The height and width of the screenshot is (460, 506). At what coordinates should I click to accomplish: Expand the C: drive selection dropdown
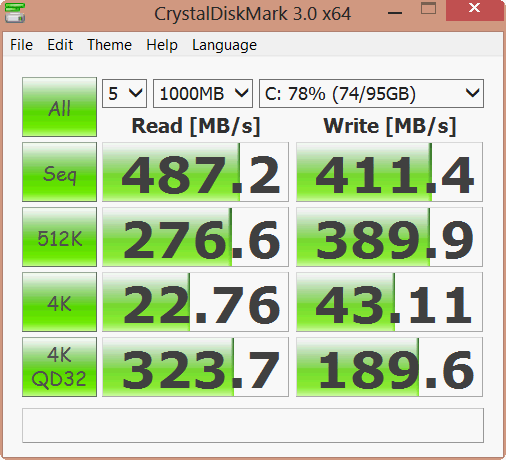pos(371,94)
